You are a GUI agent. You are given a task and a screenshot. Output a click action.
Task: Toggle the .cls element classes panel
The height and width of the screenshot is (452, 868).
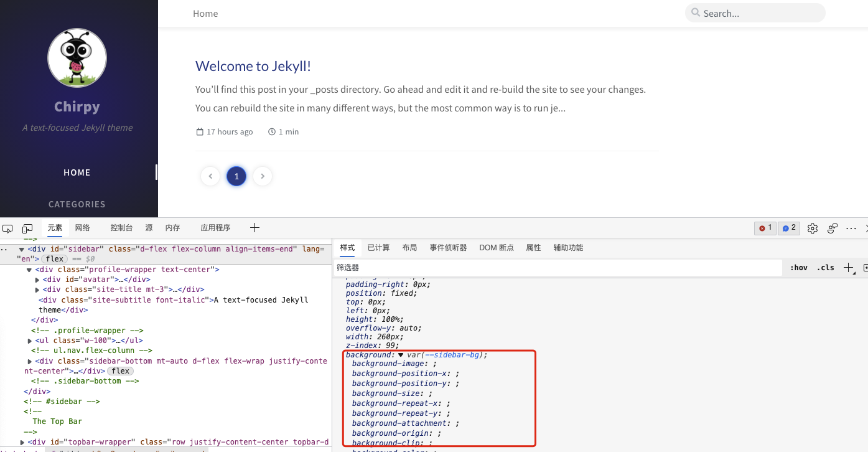click(826, 268)
